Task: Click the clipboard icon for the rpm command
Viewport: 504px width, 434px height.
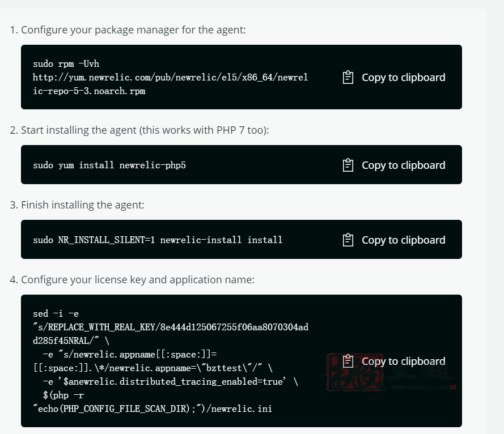Action: pos(348,78)
